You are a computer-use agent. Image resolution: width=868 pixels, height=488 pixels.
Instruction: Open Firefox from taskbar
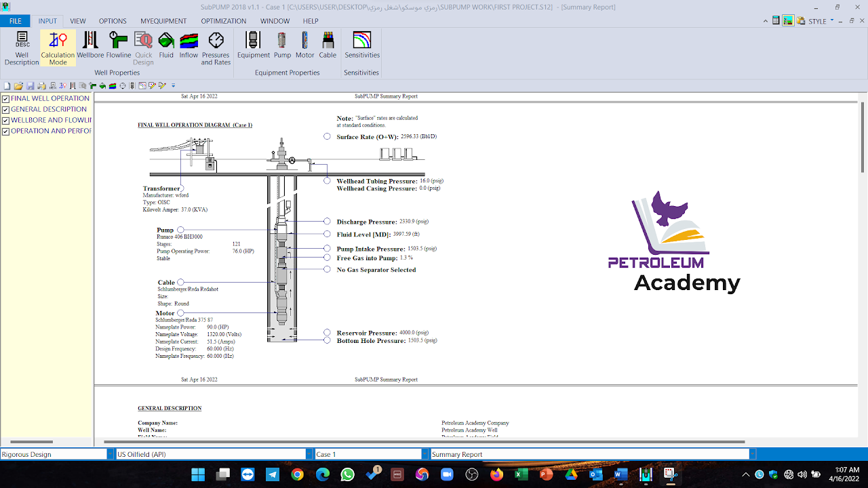pos(496,474)
